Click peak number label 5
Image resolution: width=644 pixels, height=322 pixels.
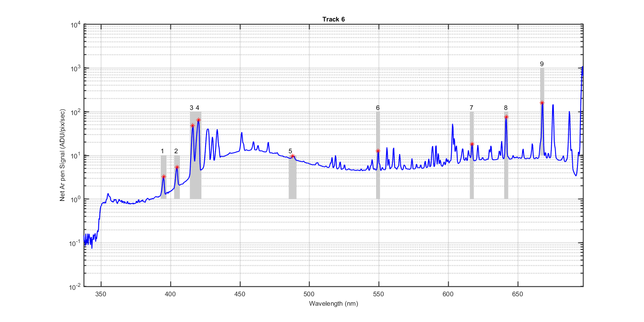pyautogui.click(x=290, y=151)
